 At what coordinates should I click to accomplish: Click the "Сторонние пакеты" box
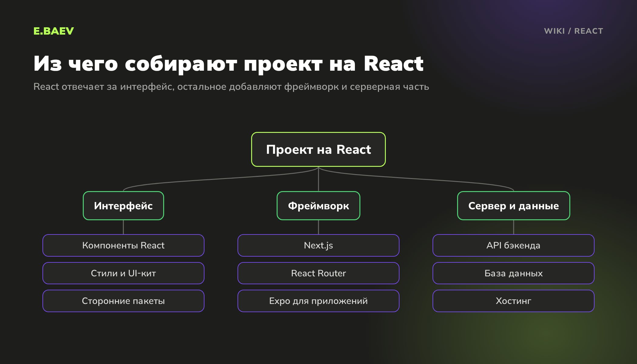(123, 301)
